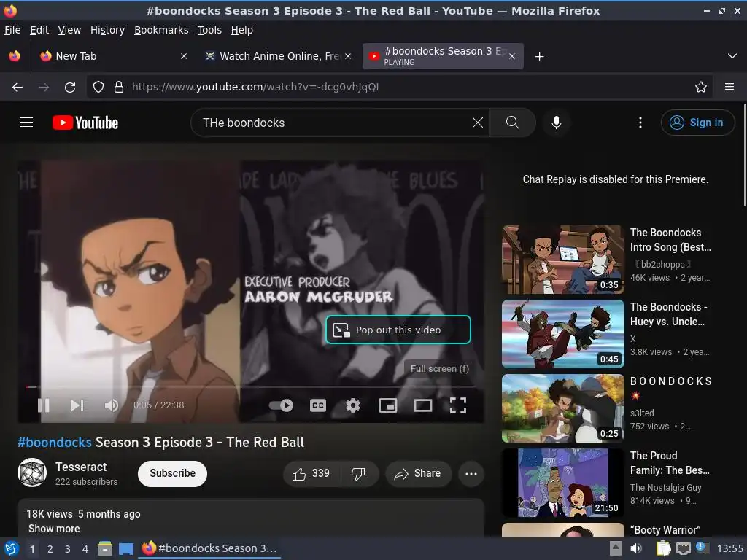Click the #boondocks hashtag link
Viewport: 747px width, 560px height.
click(x=54, y=443)
